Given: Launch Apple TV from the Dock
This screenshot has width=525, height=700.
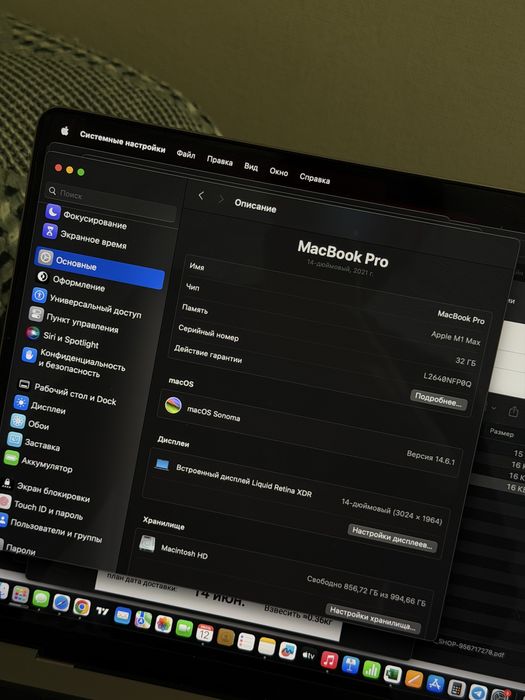Looking at the screenshot, I should (x=308, y=655).
